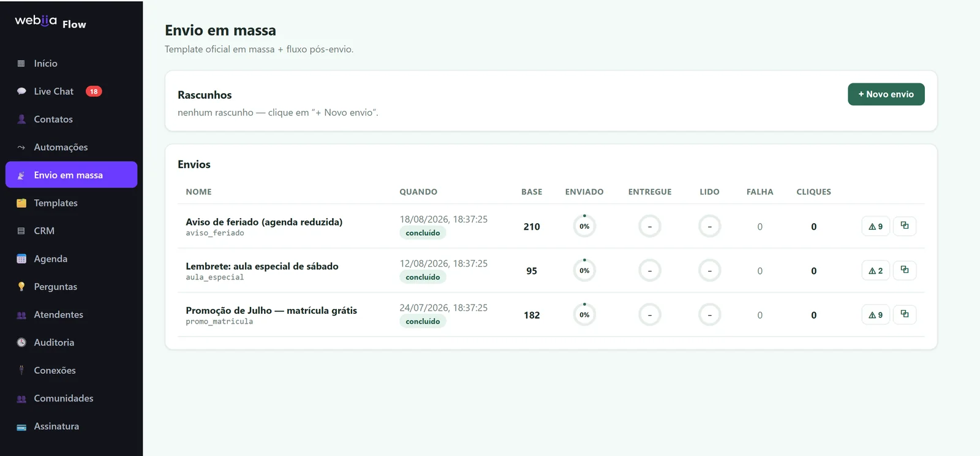Select the 'Aviso de feriado (agenda reduzida)' row name
Image resolution: width=980 pixels, height=456 pixels.
264,222
